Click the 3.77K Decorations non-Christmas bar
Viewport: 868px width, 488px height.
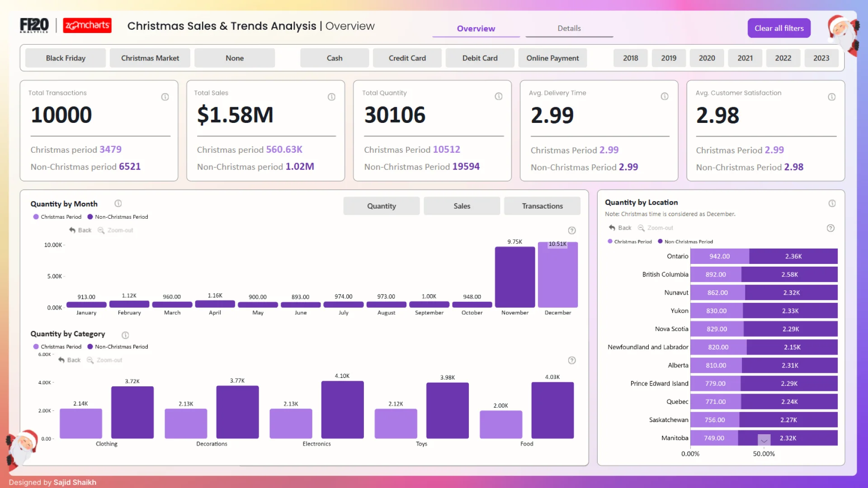point(237,412)
